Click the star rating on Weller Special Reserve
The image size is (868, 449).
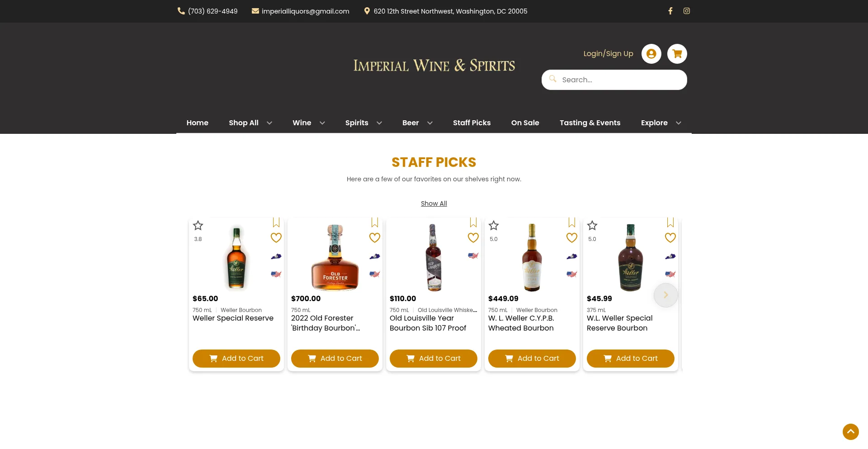pos(198,226)
